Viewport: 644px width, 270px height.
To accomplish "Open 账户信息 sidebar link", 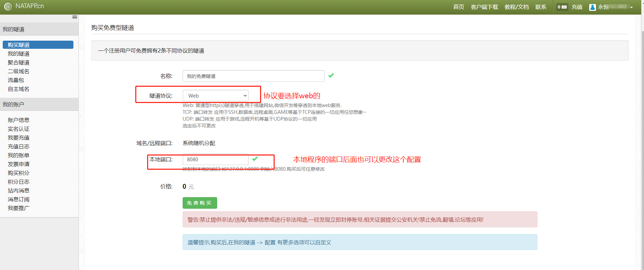I will 19,120.
